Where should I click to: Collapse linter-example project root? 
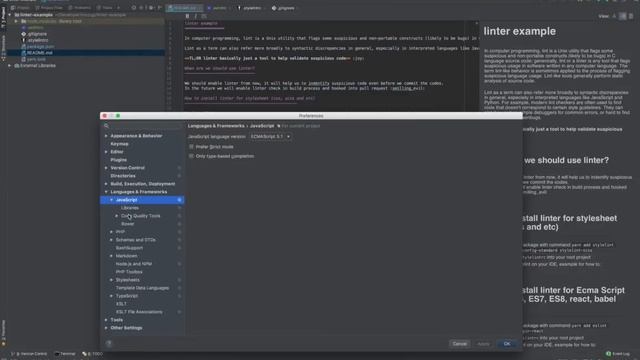coord(10,15)
